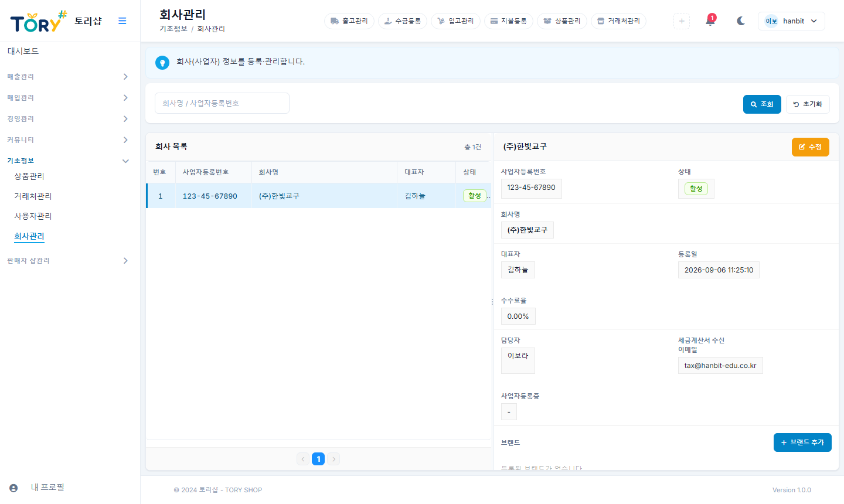Viewport: 844px width, 504px height.
Task: Click the plus add shortcut icon
Action: 682,21
